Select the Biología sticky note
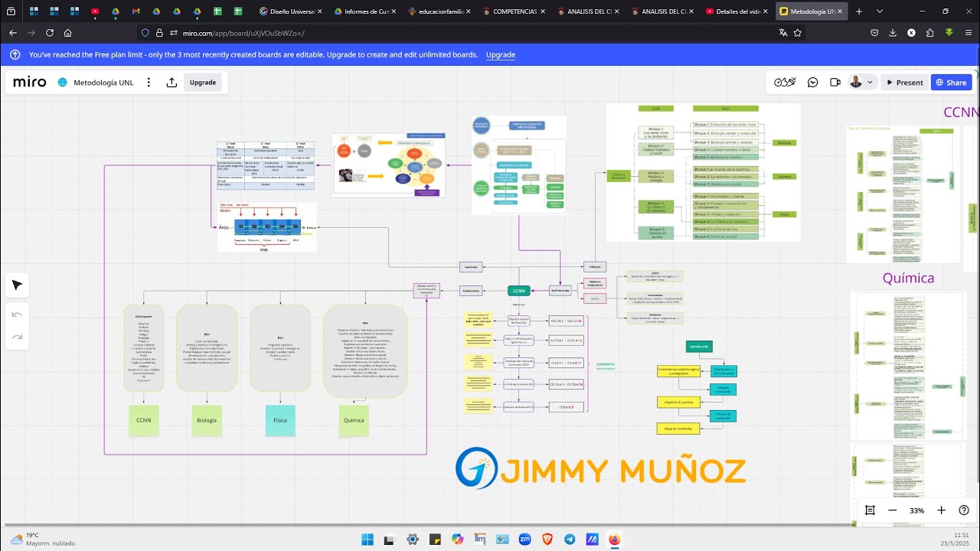 pyautogui.click(x=206, y=420)
